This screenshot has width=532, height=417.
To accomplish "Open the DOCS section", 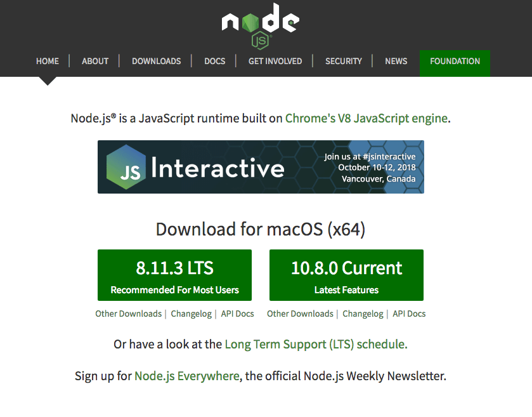I will coord(214,61).
